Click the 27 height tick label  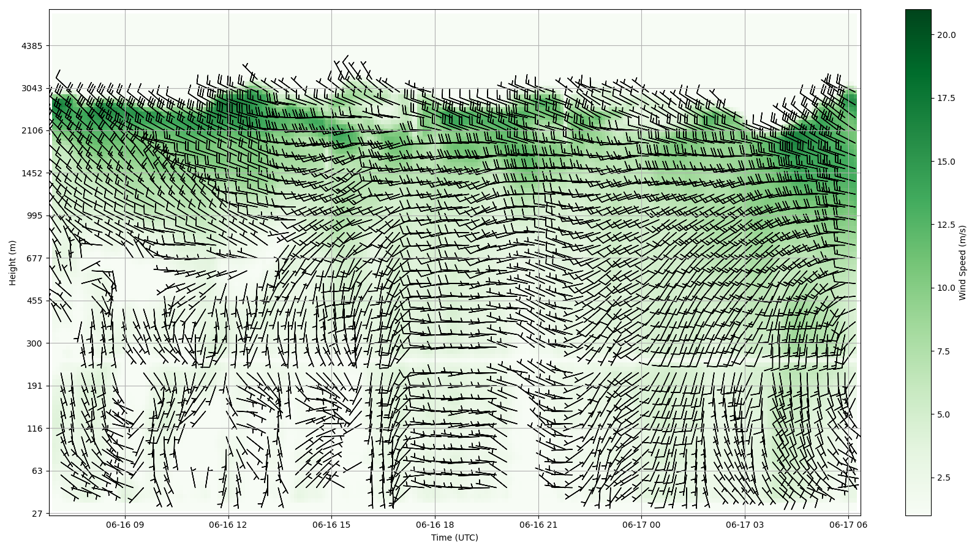(37, 514)
